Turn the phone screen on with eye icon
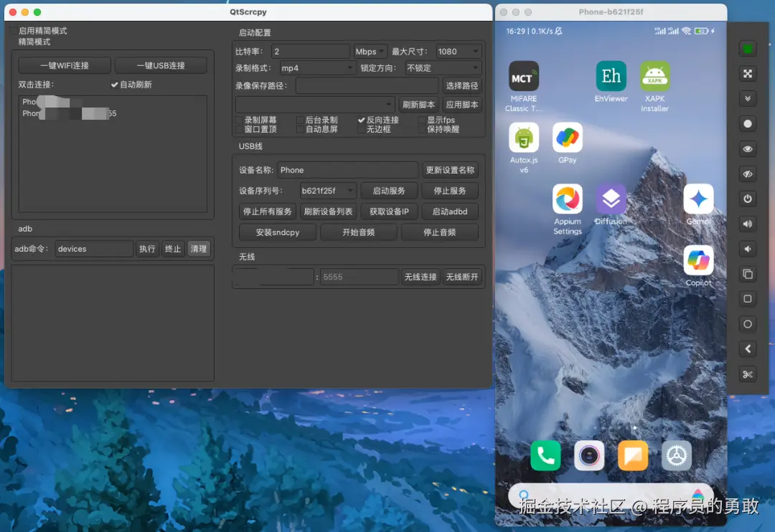775x532 pixels. (x=747, y=148)
